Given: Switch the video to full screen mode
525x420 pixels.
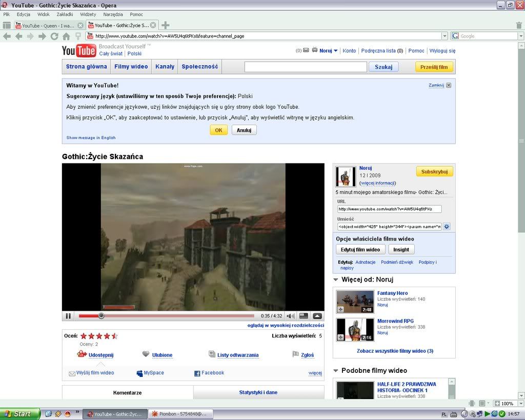Looking at the screenshot, I should [317, 316].
